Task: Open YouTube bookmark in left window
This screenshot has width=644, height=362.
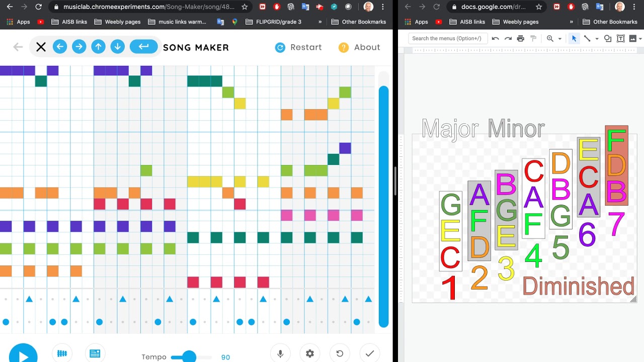Action: point(40,22)
